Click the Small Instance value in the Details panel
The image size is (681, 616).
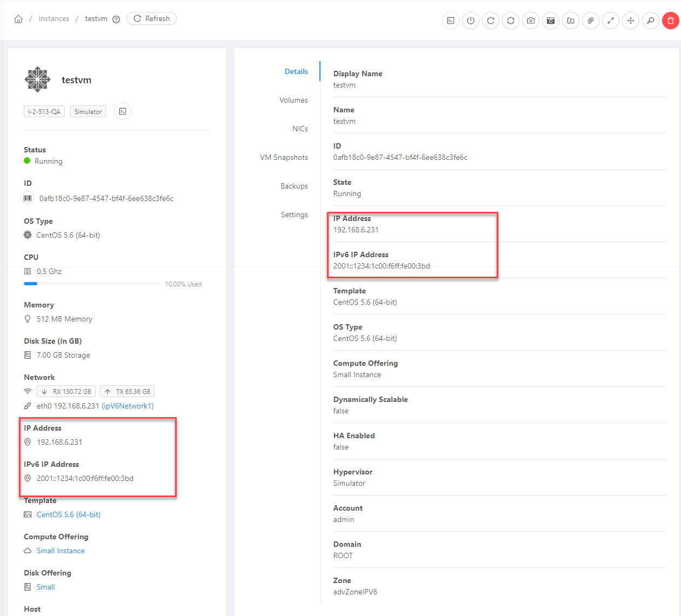[357, 374]
